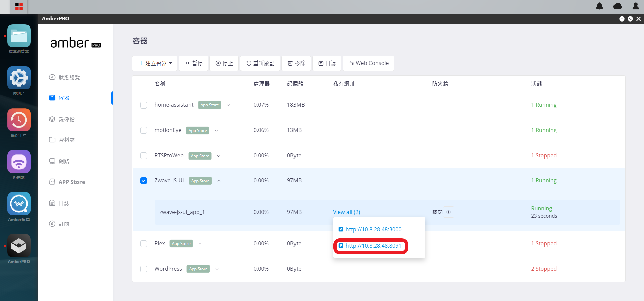The width and height of the screenshot is (644, 301).
Task: Open firewall settings gear for zwave-js-ui_app_1
Action: 449,212
